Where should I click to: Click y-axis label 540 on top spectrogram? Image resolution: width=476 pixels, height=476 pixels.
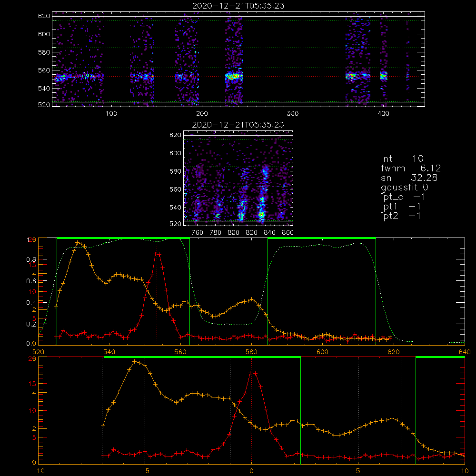(44, 89)
